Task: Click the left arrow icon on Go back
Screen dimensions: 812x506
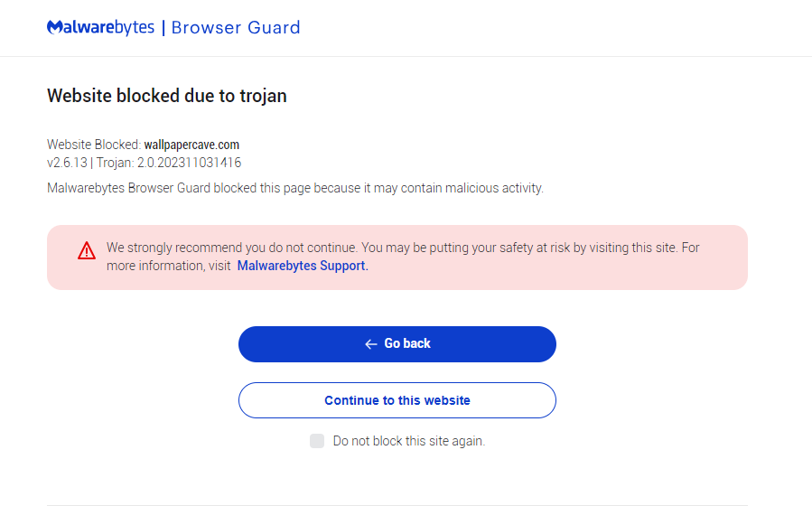Action: coord(370,344)
